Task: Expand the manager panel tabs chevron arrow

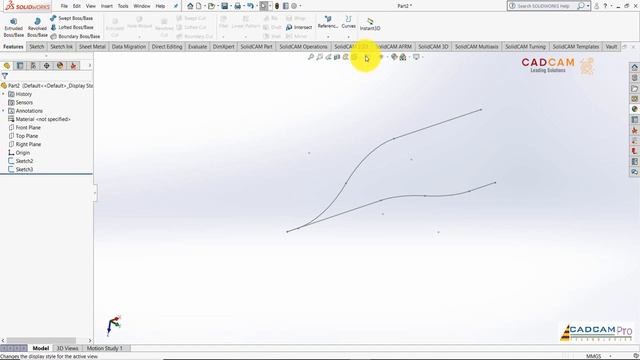Action: 89,66
